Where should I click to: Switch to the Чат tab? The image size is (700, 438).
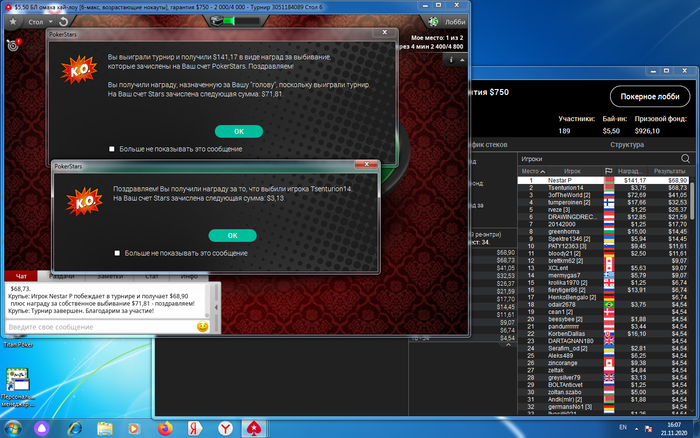(x=21, y=276)
